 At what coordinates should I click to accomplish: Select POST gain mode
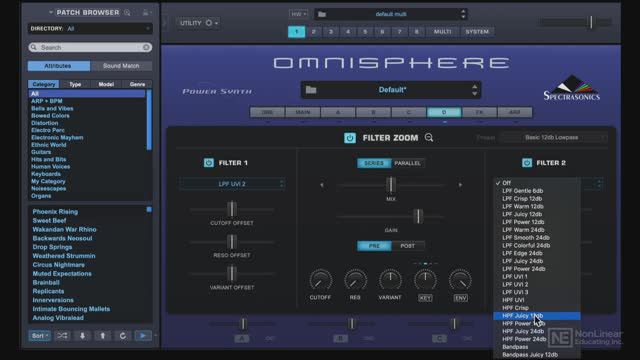[407, 246]
